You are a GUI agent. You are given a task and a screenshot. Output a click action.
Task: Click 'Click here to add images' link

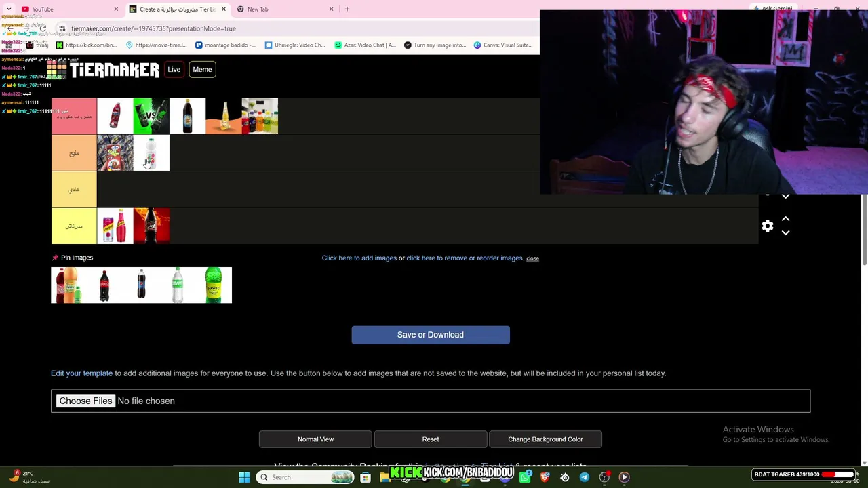[x=359, y=258]
